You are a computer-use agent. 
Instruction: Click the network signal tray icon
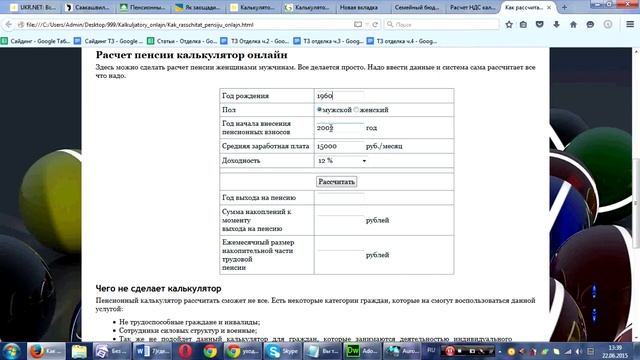click(x=568, y=351)
